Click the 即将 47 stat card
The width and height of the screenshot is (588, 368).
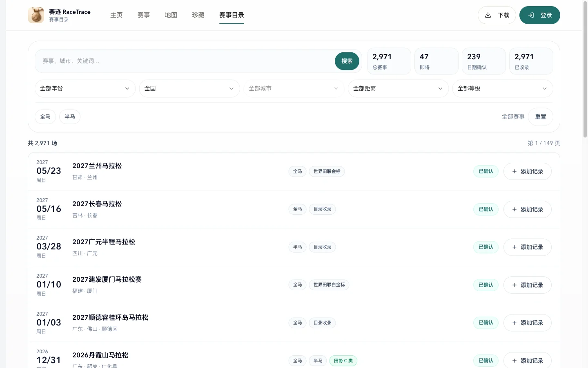437,61
